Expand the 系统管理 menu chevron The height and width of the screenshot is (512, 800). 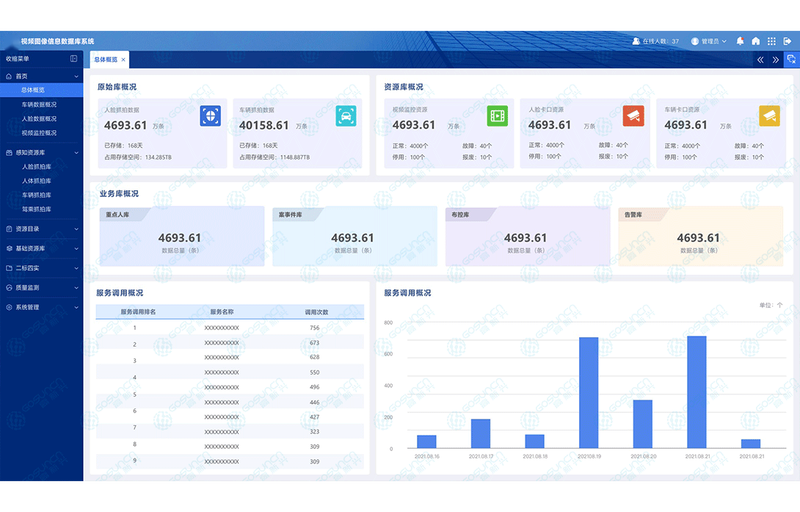[77, 308]
